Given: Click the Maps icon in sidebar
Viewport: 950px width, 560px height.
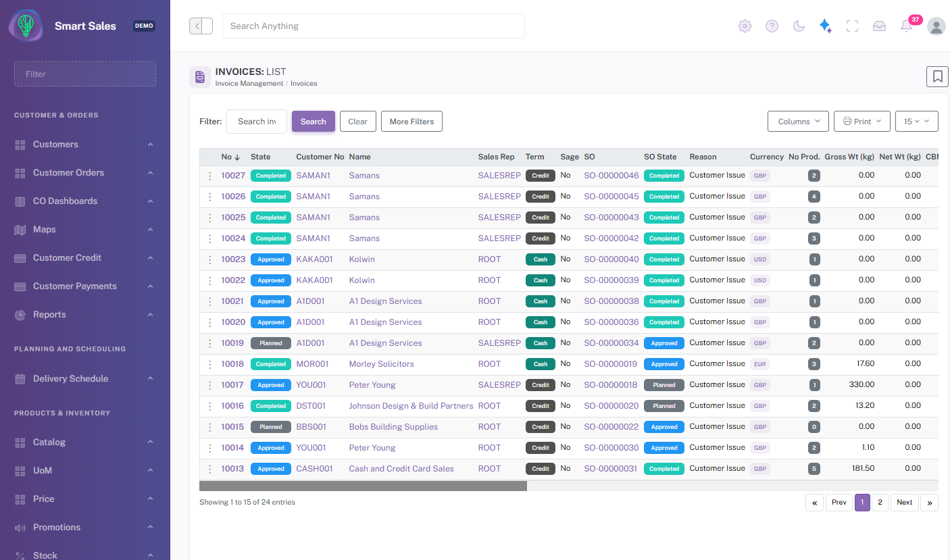Looking at the screenshot, I should [20, 230].
